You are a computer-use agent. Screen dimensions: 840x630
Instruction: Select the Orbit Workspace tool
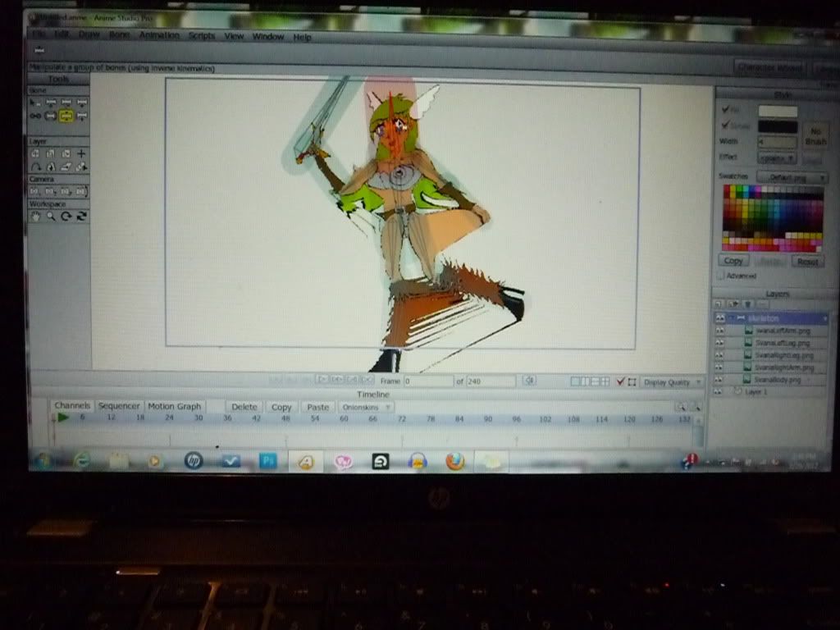point(81,217)
